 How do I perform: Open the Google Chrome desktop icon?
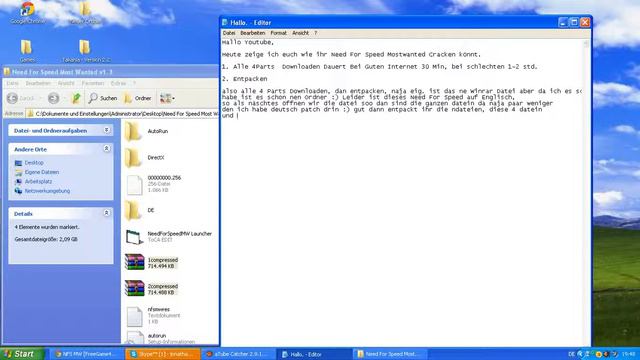click(27, 12)
